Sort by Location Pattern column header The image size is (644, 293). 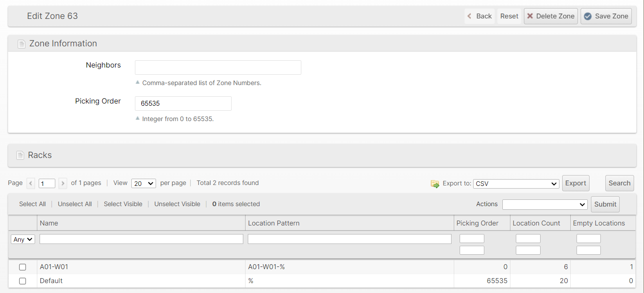tap(274, 223)
